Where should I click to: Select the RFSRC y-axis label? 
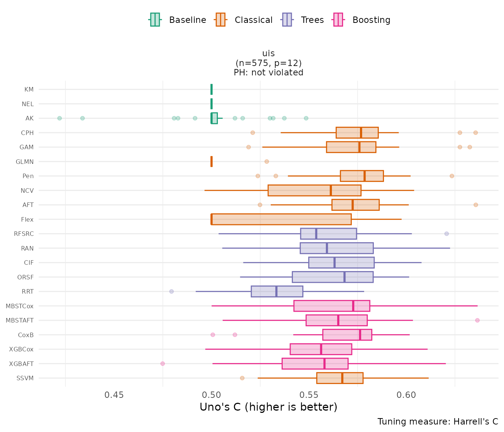click(24, 234)
